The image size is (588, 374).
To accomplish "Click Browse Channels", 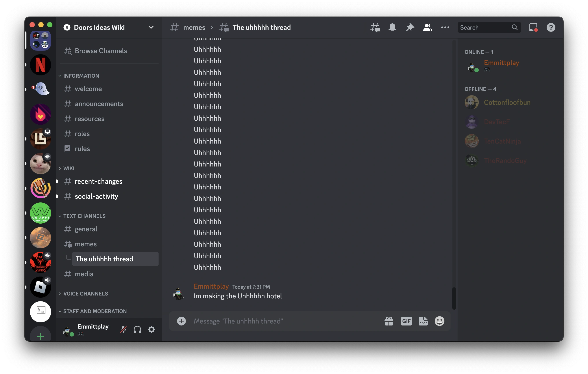I will pos(101,51).
